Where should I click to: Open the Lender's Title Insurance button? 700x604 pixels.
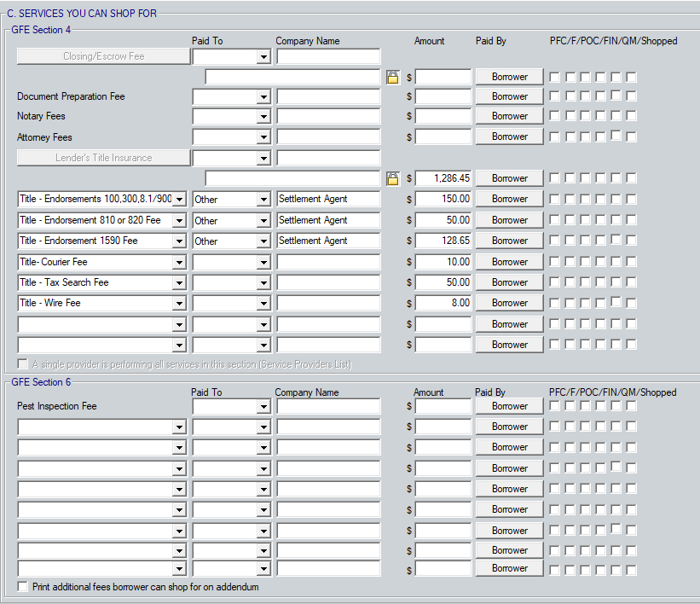[103, 158]
